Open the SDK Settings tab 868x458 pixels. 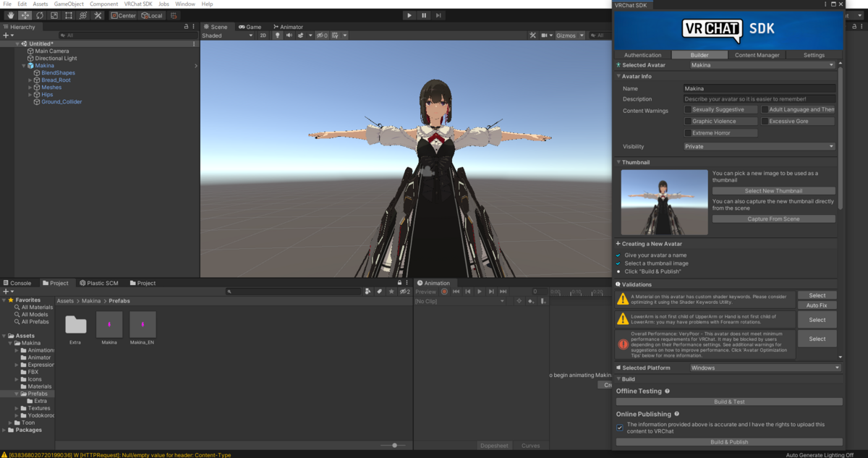click(814, 55)
